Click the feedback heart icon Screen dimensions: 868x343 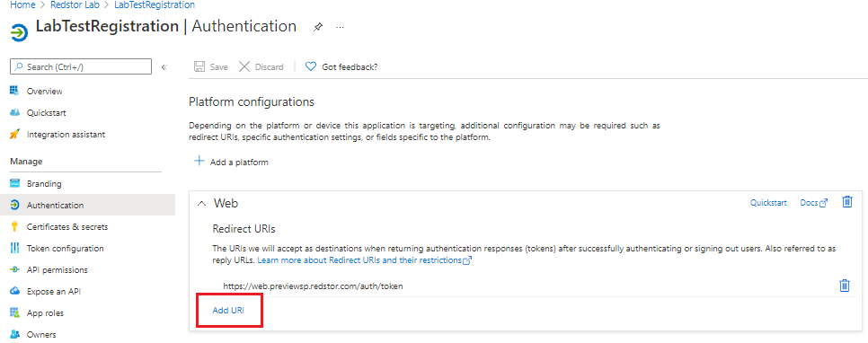[x=311, y=67]
